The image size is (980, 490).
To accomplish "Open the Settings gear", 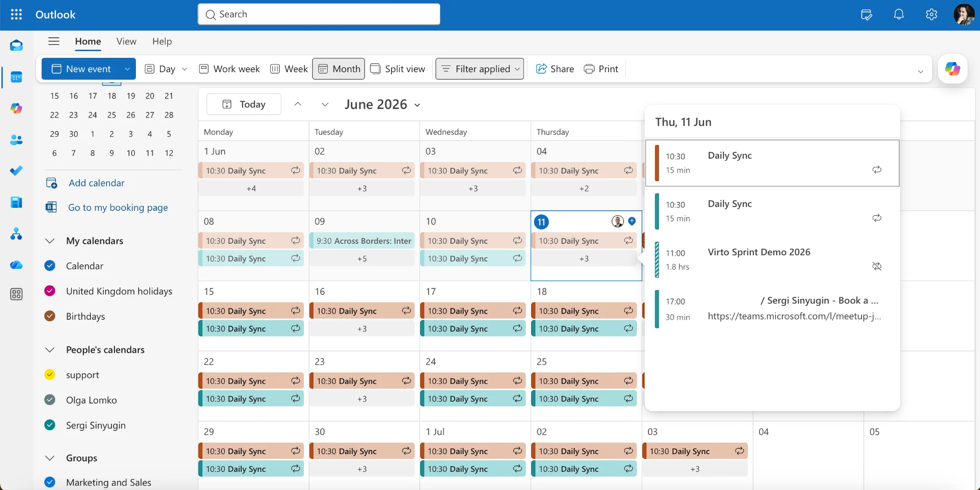I will 931,14.
